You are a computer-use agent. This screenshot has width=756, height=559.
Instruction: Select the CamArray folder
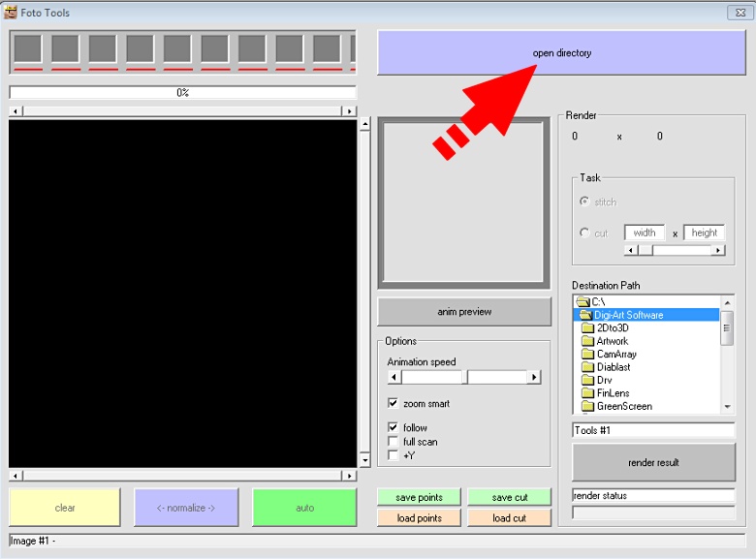[x=616, y=355]
